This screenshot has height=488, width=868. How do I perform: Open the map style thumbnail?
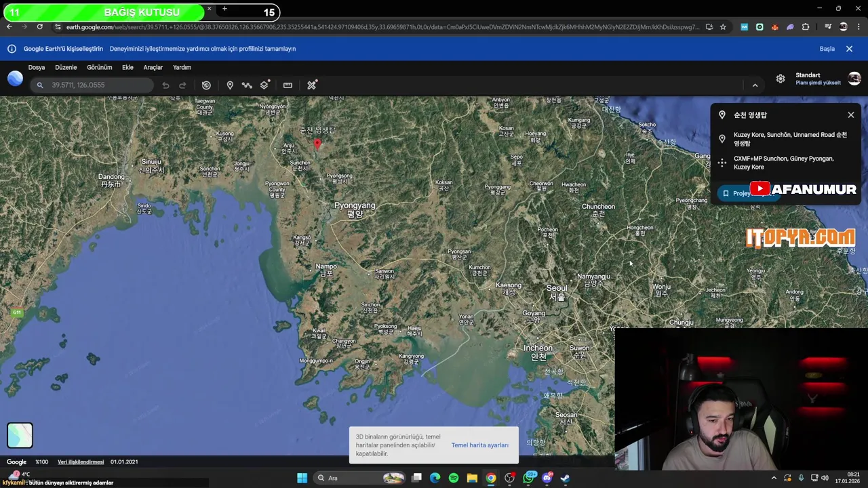click(20, 435)
